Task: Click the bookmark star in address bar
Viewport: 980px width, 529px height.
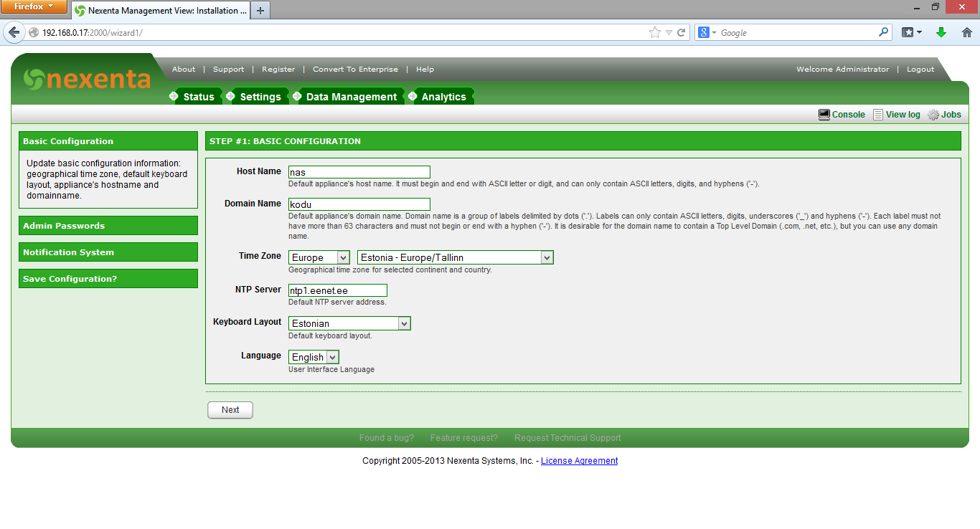Action: point(654,32)
